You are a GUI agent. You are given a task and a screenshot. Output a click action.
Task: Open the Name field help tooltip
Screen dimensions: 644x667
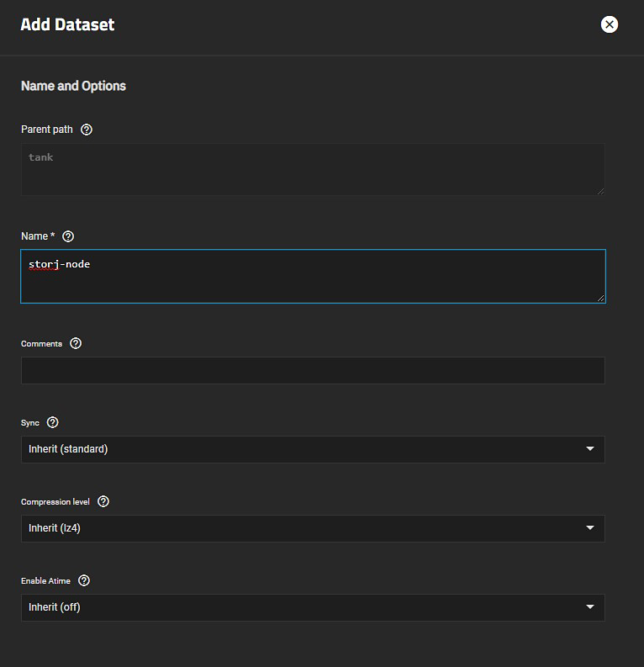69,236
